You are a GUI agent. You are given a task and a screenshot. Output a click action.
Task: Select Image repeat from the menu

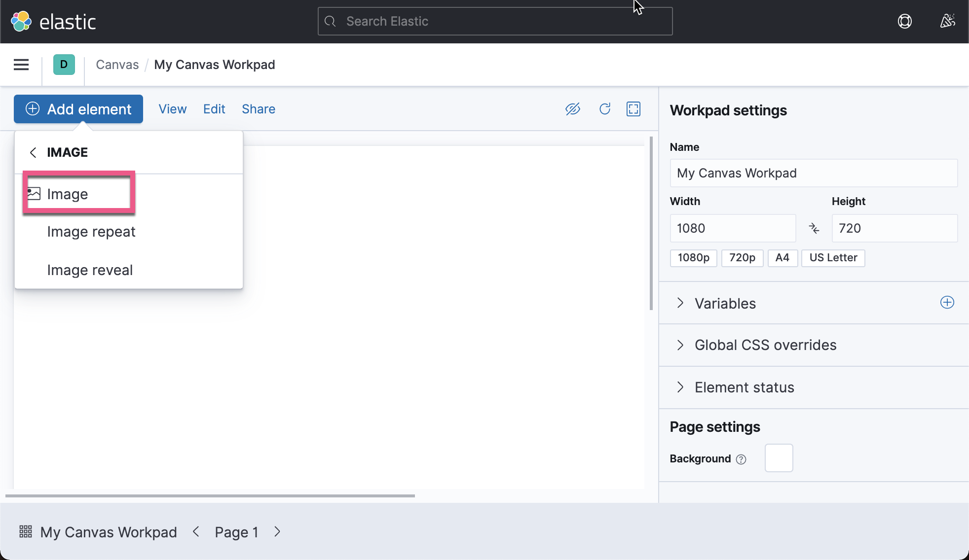(x=91, y=232)
